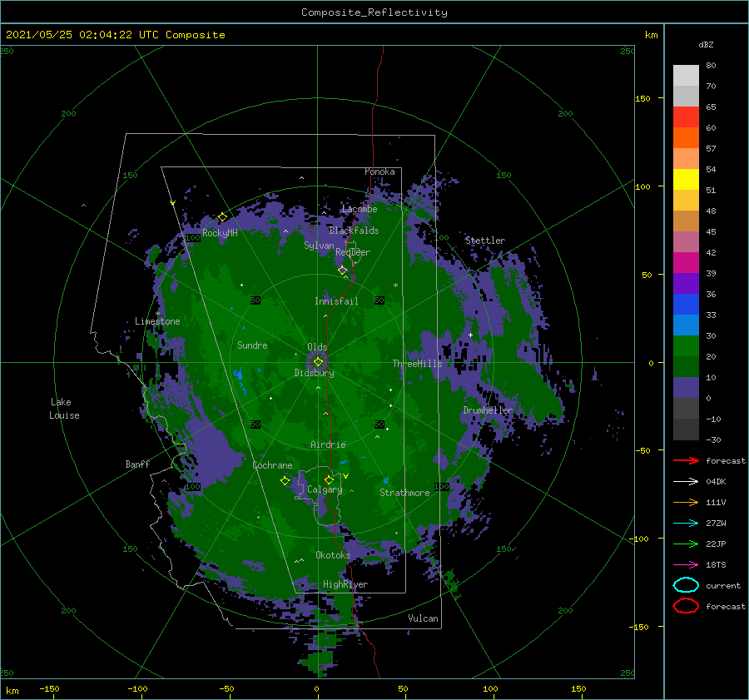
Task: Click the Ponoka city label
Action: pyautogui.click(x=379, y=171)
